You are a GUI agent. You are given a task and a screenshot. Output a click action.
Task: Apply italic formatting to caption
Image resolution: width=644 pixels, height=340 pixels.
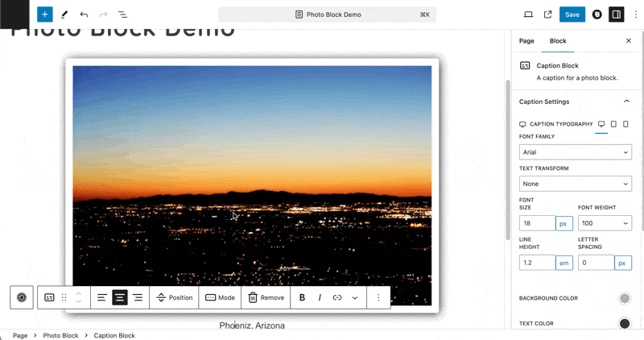pyautogui.click(x=320, y=297)
